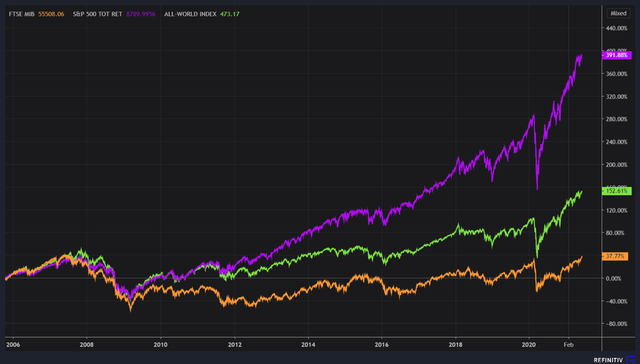Screen dimensions: 640x364
Task: Click the S&P value 8789.9956
Action: pyautogui.click(x=141, y=14)
